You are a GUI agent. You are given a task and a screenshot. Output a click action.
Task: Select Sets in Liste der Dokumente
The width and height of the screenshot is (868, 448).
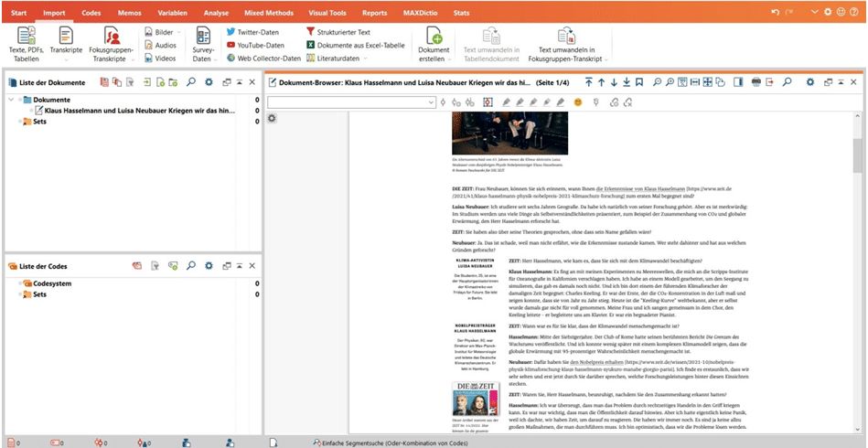(40, 121)
